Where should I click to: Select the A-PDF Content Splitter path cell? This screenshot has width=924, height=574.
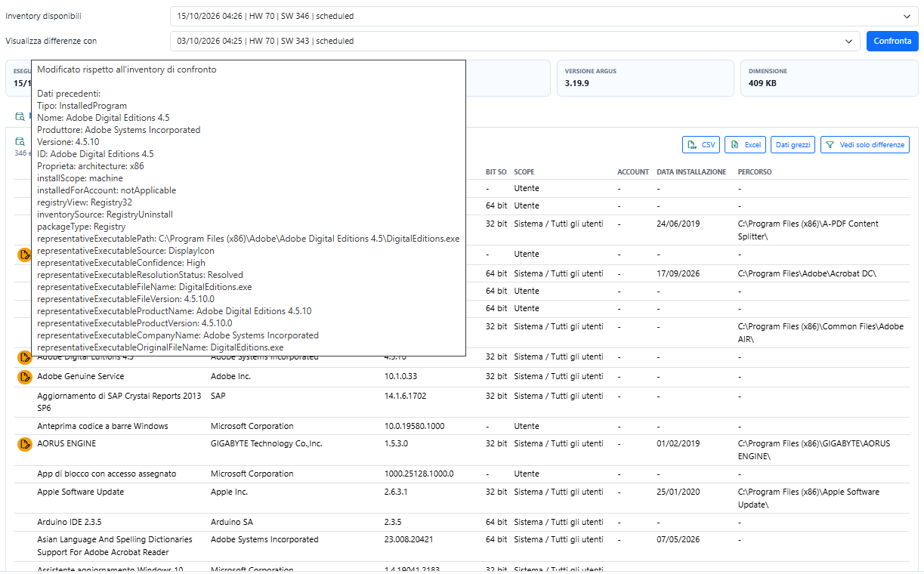(x=808, y=230)
